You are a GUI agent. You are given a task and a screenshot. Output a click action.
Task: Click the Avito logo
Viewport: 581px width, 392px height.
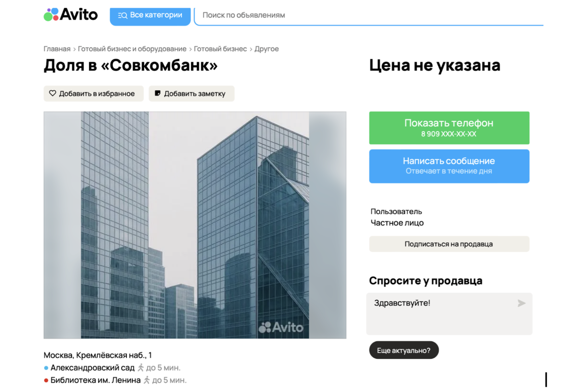(71, 14)
